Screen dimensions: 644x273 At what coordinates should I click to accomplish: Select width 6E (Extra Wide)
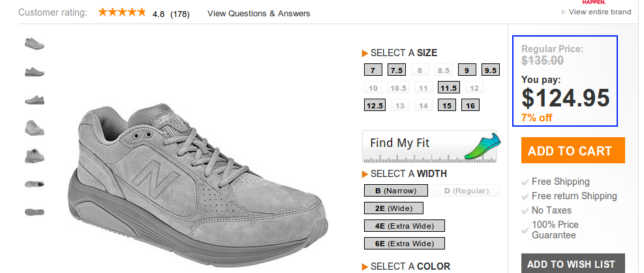(x=404, y=244)
